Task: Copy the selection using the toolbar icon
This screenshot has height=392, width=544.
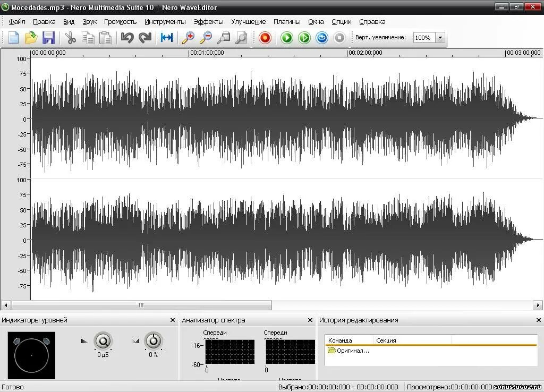Action: pyautogui.click(x=88, y=38)
